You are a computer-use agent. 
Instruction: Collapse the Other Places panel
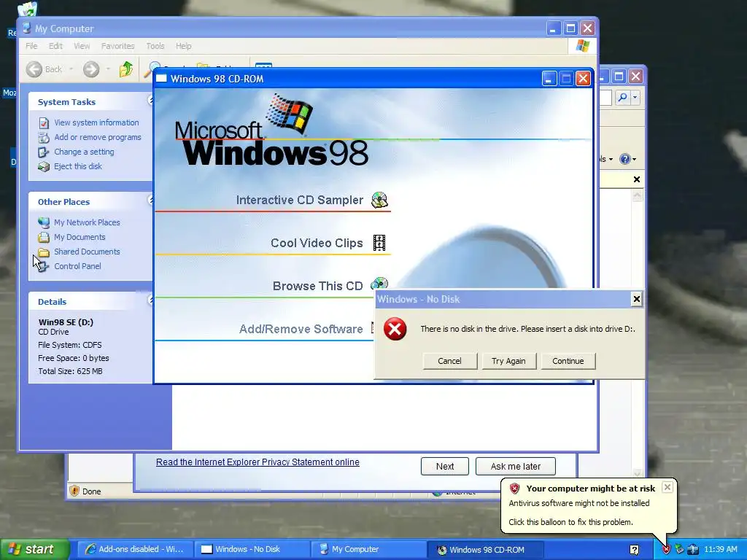[150, 201]
